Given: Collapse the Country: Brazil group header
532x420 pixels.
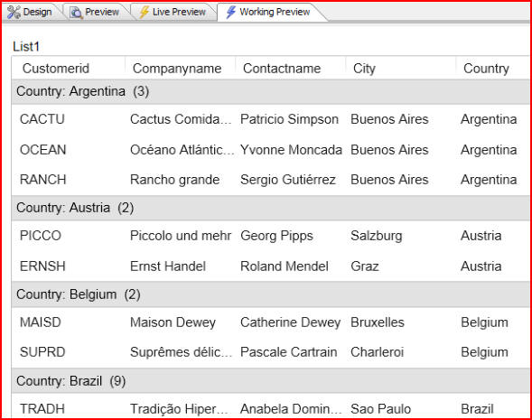Looking at the screenshot, I should (270, 381).
